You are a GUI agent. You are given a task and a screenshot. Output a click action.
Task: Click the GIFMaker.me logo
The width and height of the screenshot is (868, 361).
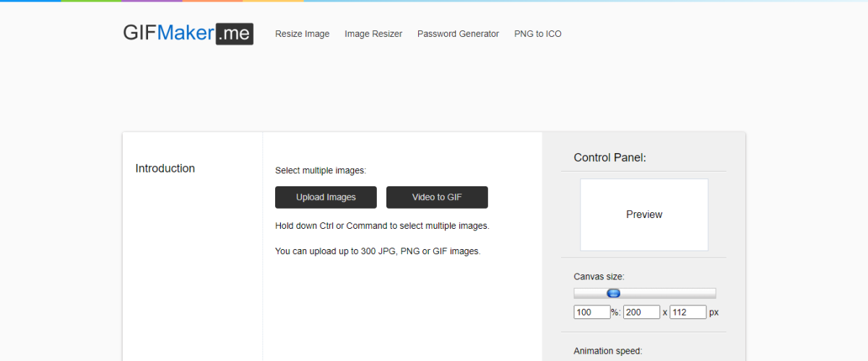point(188,33)
